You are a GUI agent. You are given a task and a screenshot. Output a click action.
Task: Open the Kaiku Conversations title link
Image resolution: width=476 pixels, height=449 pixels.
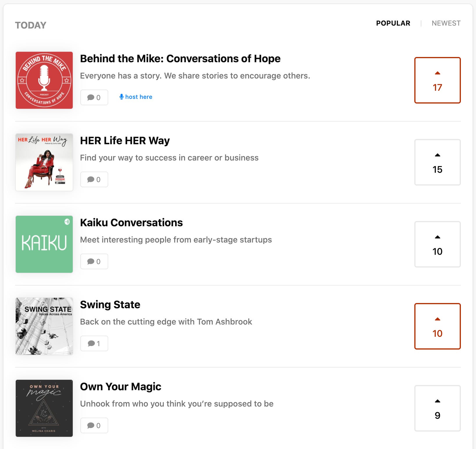(132, 223)
